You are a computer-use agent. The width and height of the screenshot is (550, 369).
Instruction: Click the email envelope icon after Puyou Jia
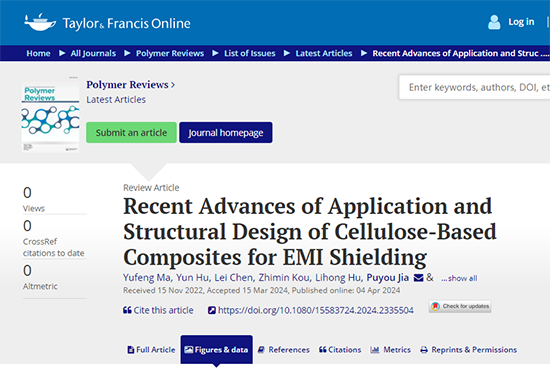tap(418, 278)
